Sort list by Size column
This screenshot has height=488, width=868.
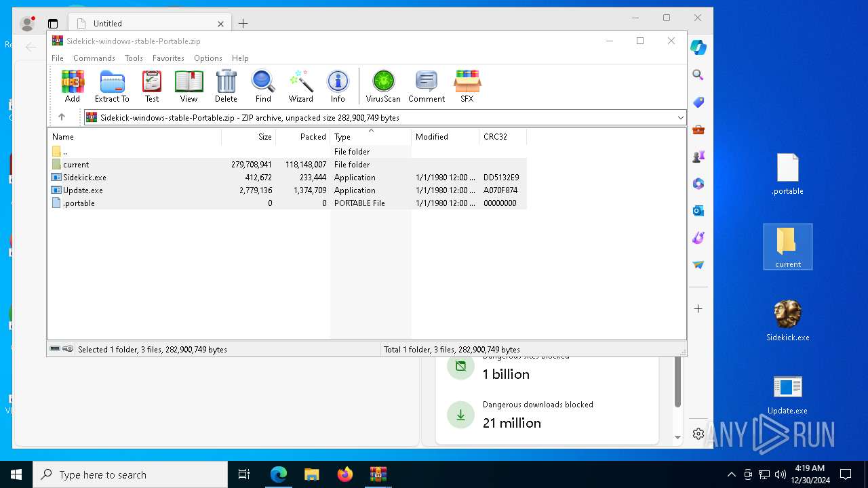coord(249,137)
